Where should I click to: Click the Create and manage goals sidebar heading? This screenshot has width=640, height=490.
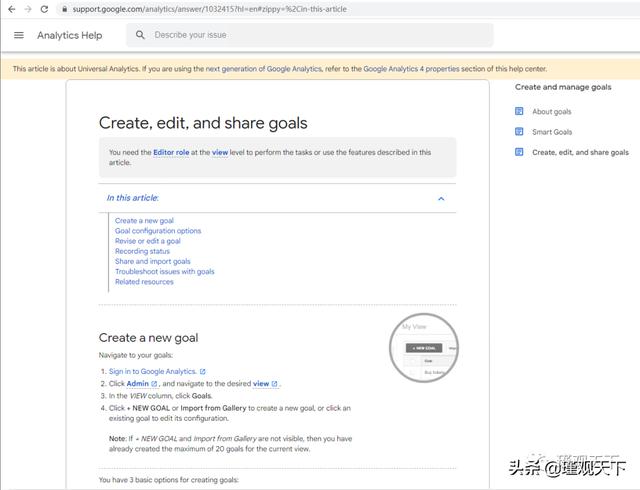tap(563, 87)
